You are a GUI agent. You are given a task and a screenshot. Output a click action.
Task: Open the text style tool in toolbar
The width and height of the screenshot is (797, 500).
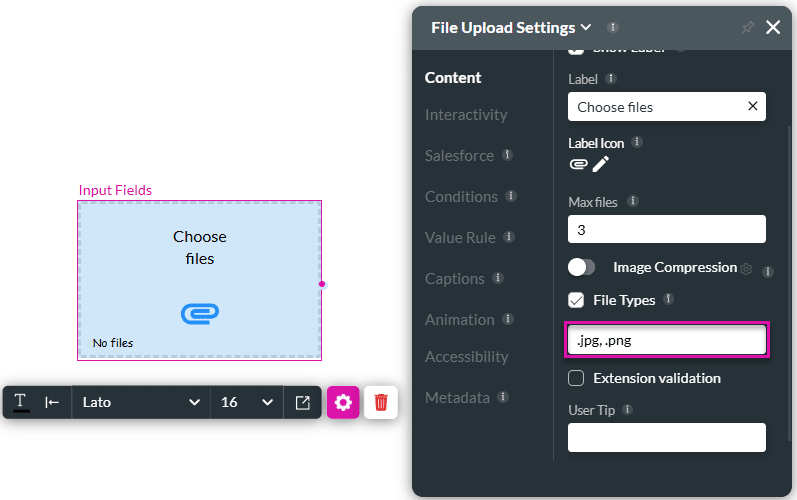click(21, 402)
